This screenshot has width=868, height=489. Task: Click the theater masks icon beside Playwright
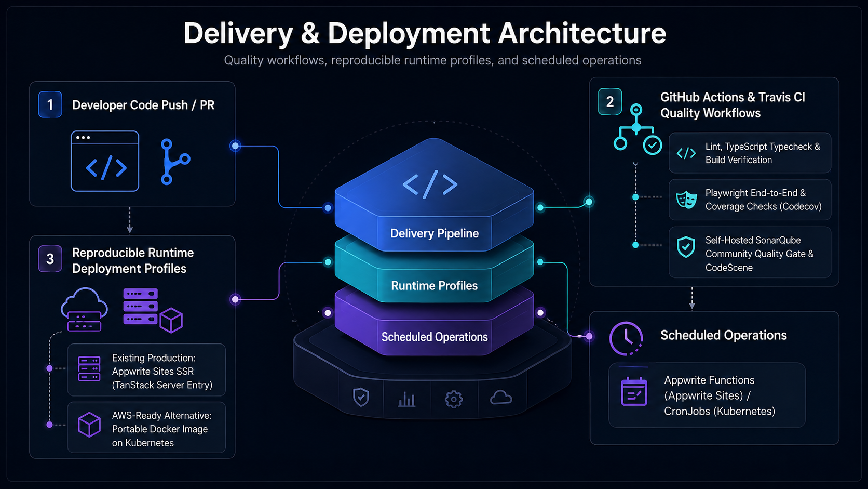point(686,200)
